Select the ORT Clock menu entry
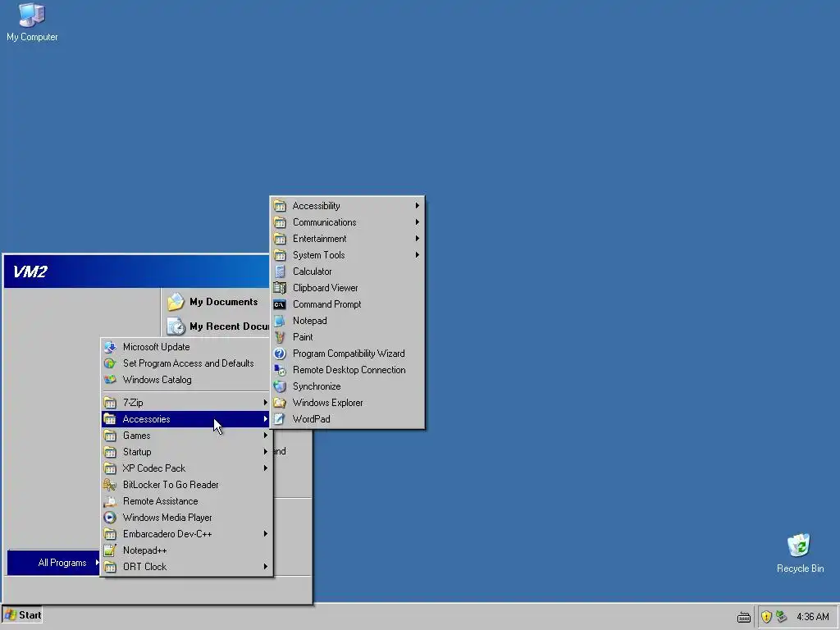This screenshot has width=840, height=630. coord(186,567)
